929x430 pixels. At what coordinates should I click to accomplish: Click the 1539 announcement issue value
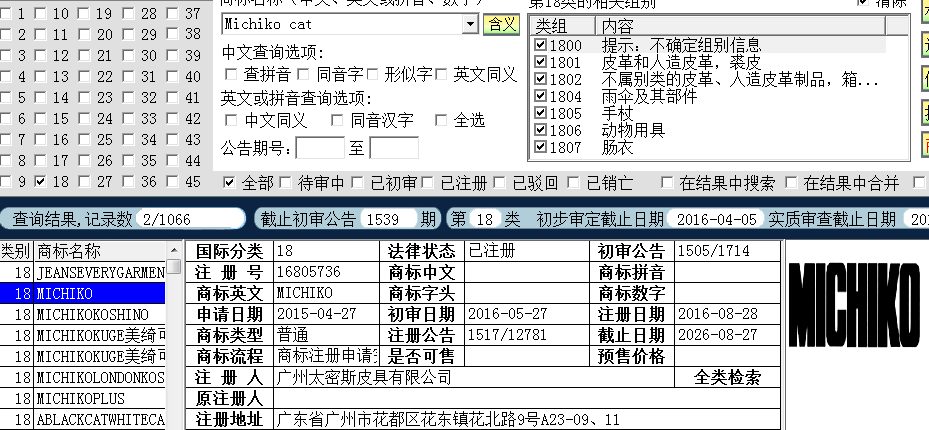pyautogui.click(x=388, y=219)
